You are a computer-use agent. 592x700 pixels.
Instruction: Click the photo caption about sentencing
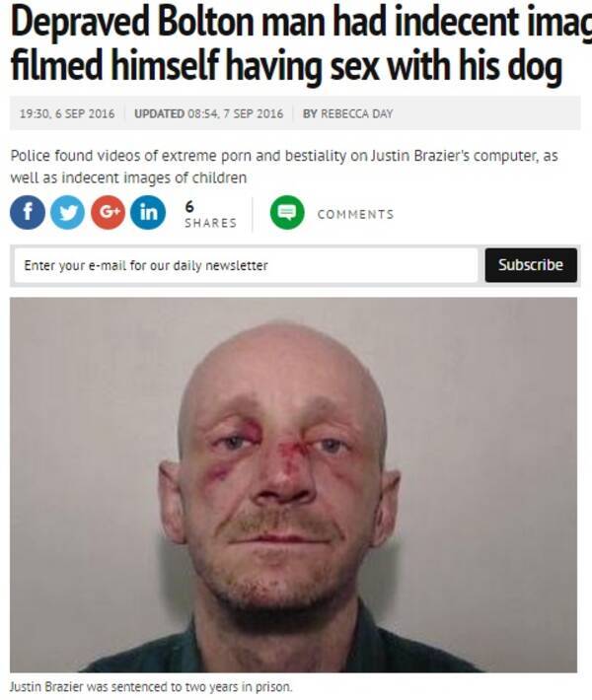(x=151, y=686)
